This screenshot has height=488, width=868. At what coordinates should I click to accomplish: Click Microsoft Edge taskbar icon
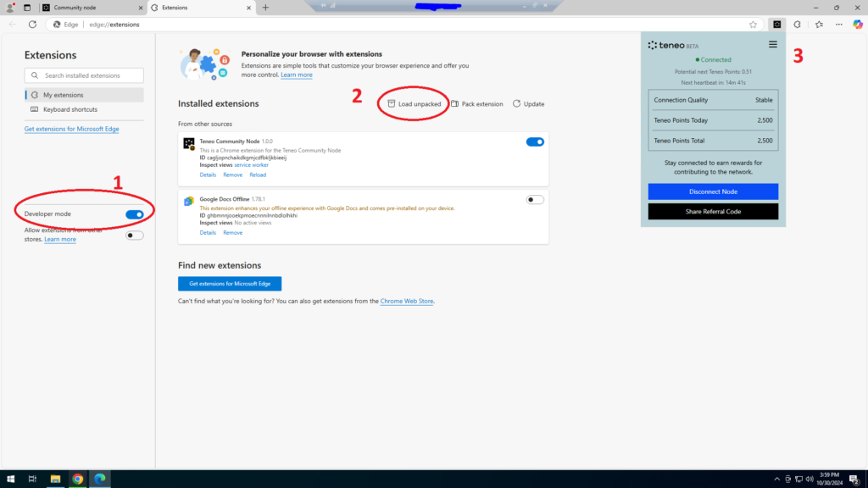click(x=100, y=480)
